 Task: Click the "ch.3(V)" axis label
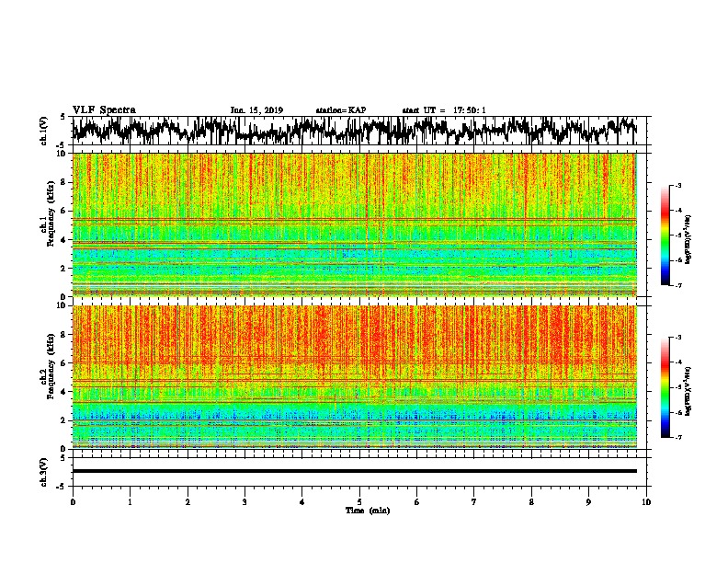[x=44, y=472]
